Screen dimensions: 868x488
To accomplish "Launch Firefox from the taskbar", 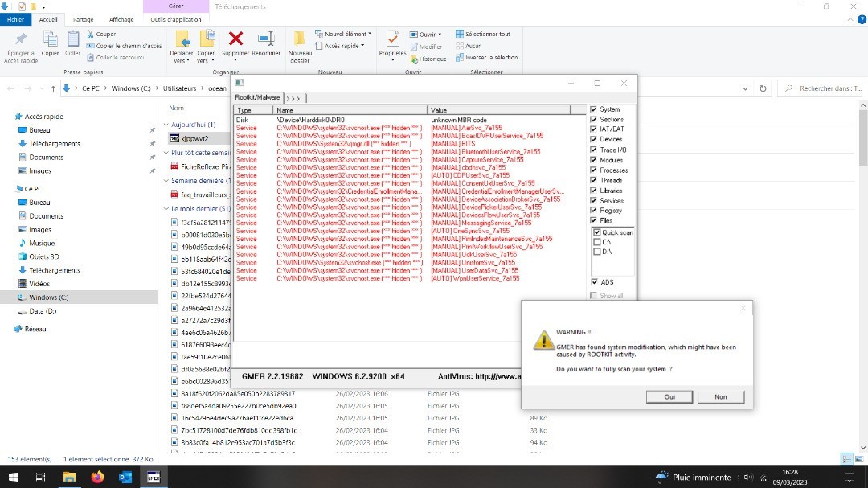I will [97, 477].
